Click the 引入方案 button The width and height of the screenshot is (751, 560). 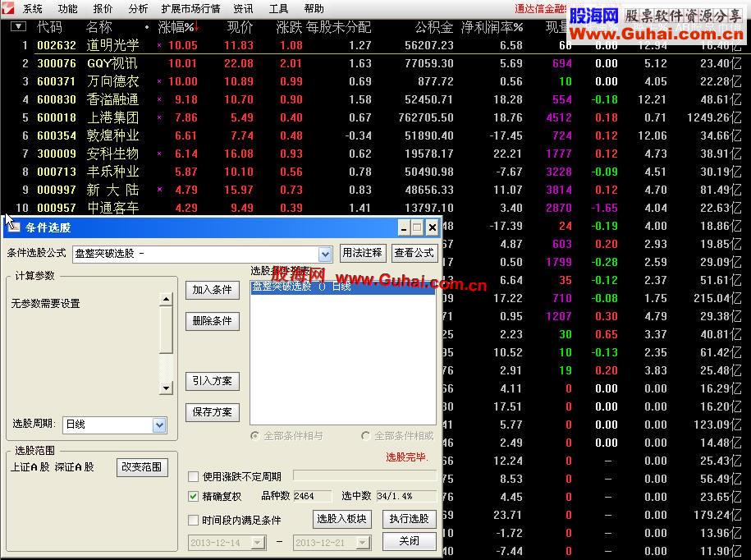point(213,381)
